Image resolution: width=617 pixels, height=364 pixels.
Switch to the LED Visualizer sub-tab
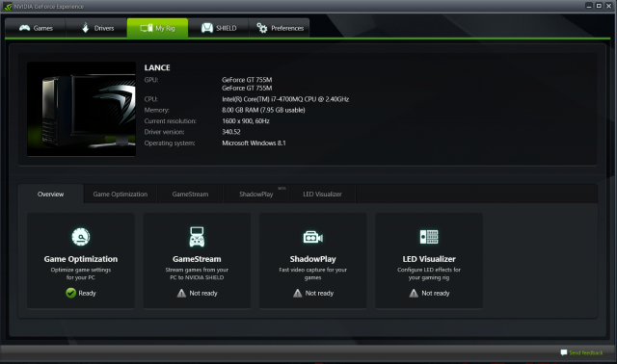pyautogui.click(x=322, y=194)
